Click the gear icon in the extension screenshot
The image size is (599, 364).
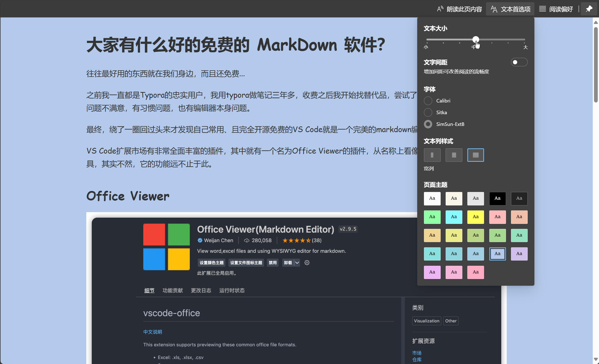(x=307, y=263)
